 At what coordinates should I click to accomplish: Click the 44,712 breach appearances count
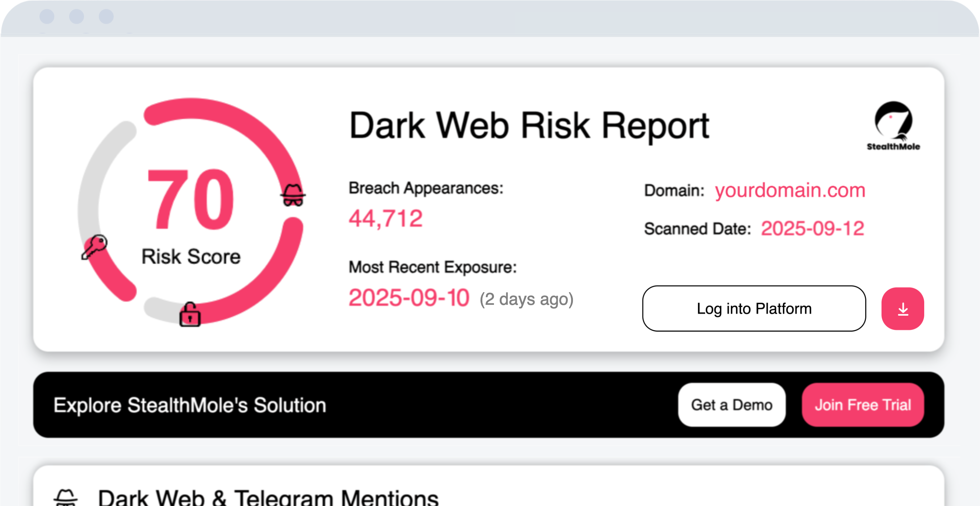(385, 219)
